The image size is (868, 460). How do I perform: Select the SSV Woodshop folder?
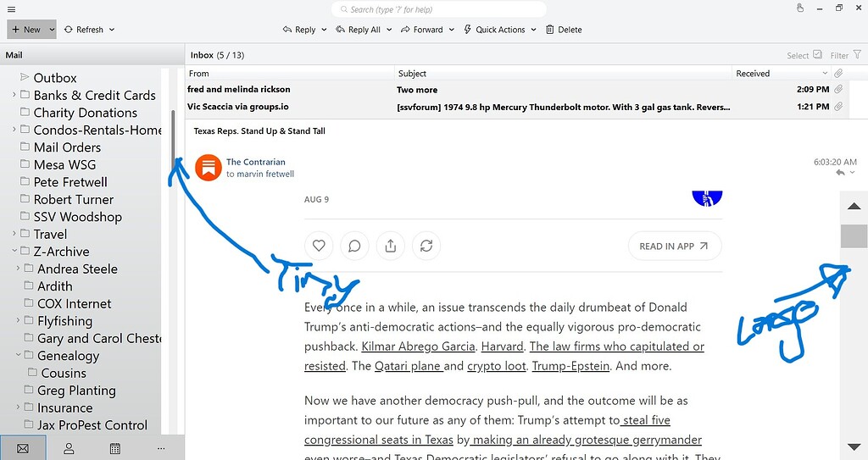[x=77, y=217]
